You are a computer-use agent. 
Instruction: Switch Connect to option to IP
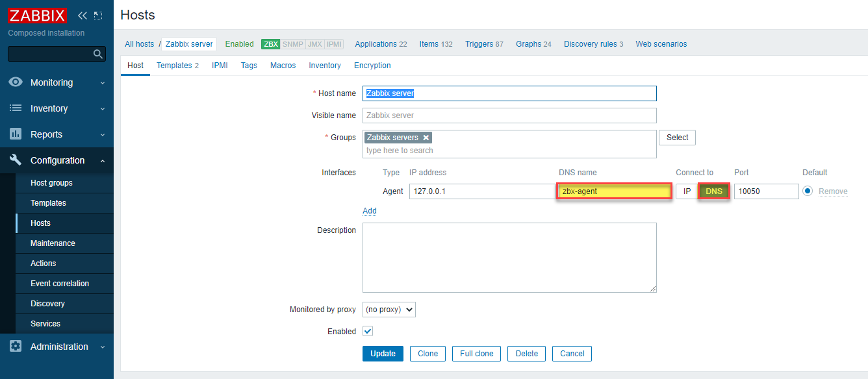[x=687, y=191]
